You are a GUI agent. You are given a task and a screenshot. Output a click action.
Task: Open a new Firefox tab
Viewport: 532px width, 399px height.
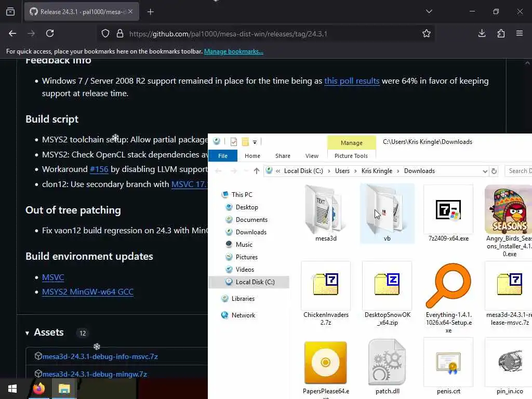151,12
